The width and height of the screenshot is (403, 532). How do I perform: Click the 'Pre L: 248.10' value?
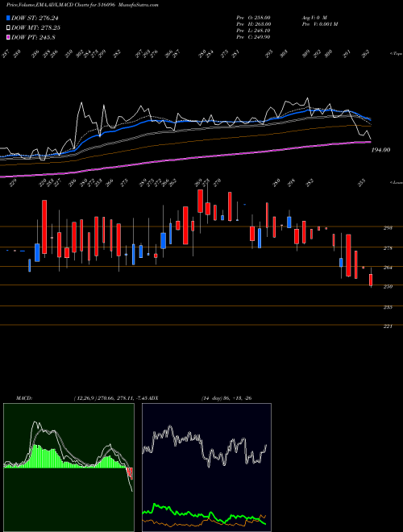pyautogui.click(x=253, y=31)
